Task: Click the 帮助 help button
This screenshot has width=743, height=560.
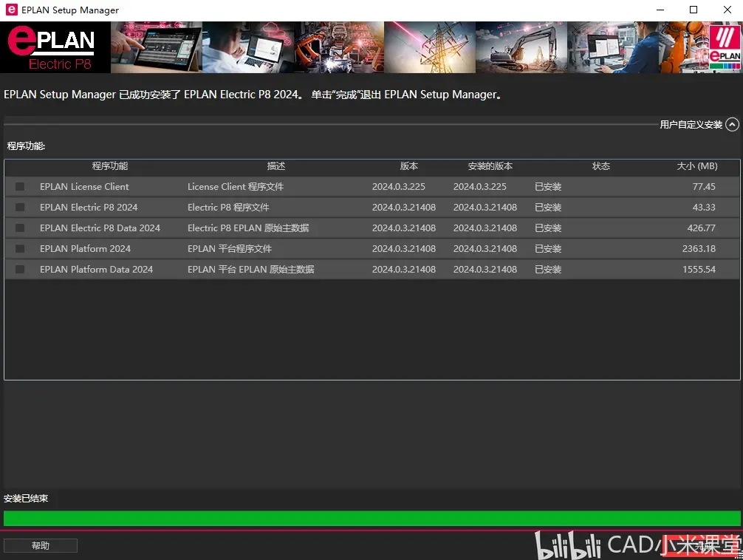Action: coord(41,545)
